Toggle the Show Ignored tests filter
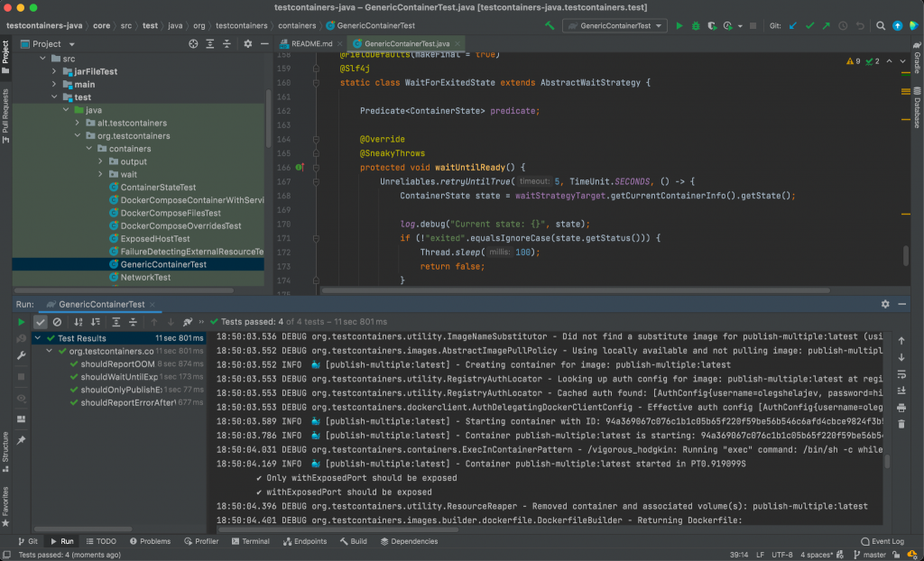The height and width of the screenshot is (561, 924). coord(57,322)
